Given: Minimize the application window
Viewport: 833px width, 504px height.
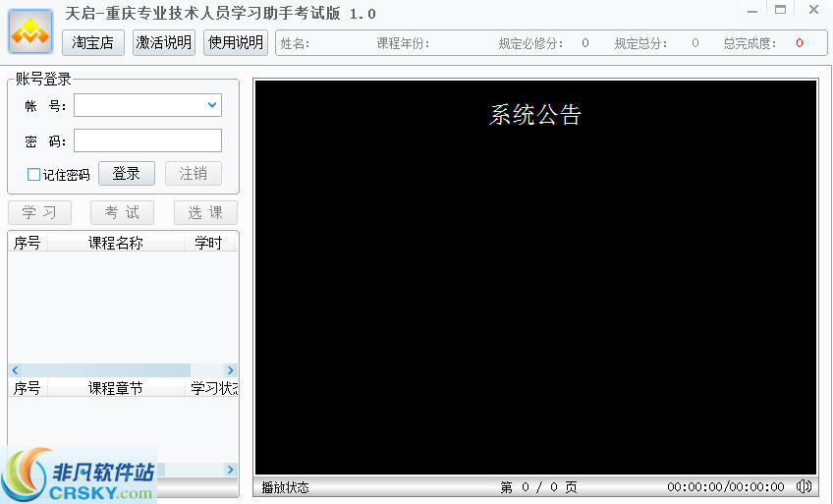Looking at the screenshot, I should coord(752,10).
